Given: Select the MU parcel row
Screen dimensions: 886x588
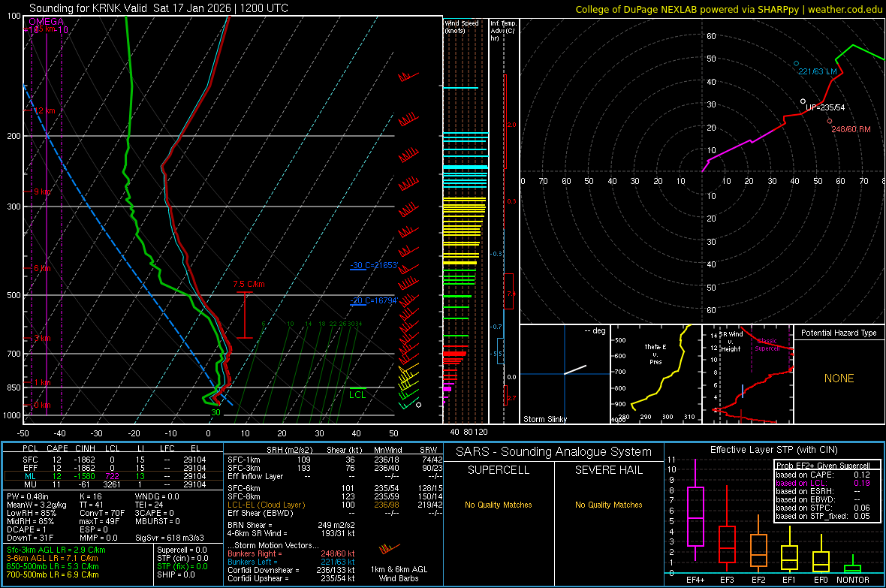Looking at the screenshot, I should [x=113, y=484].
